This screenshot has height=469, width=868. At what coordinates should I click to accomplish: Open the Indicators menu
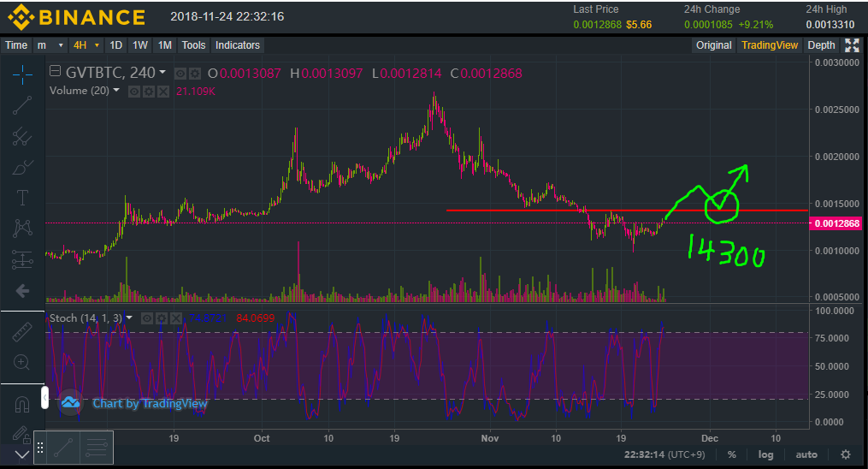pyautogui.click(x=238, y=45)
